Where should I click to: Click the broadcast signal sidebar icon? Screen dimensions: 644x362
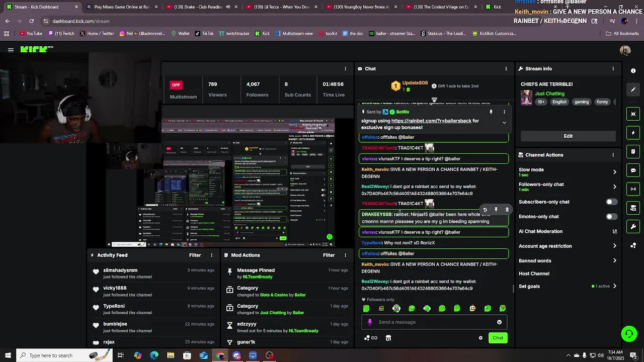click(633, 189)
